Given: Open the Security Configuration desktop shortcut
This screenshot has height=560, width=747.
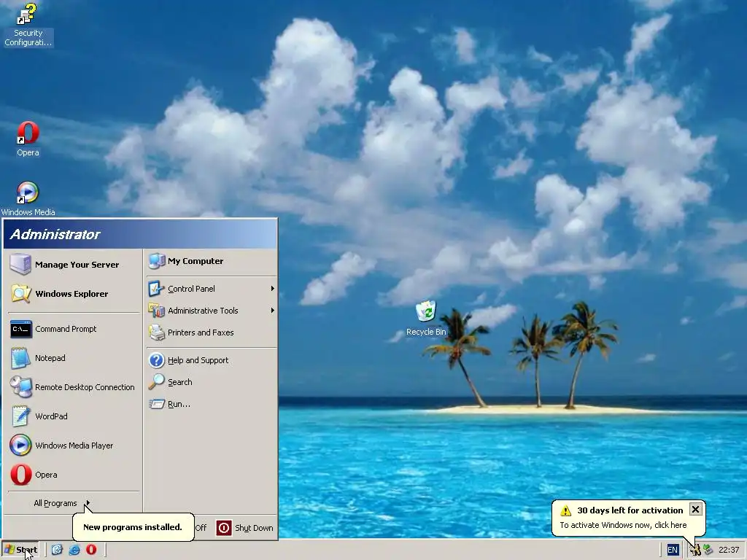Looking at the screenshot, I should [28, 24].
